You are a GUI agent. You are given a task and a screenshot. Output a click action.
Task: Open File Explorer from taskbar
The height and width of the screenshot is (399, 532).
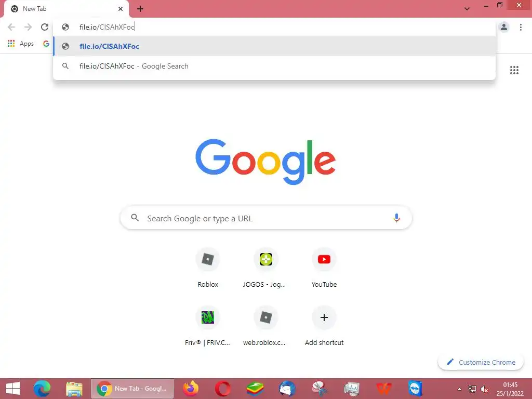pos(74,389)
